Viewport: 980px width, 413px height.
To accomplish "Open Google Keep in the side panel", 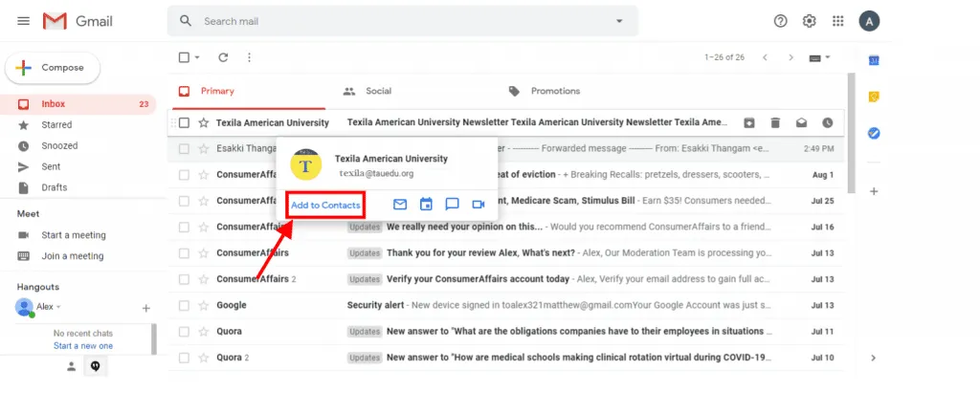I will tap(875, 97).
